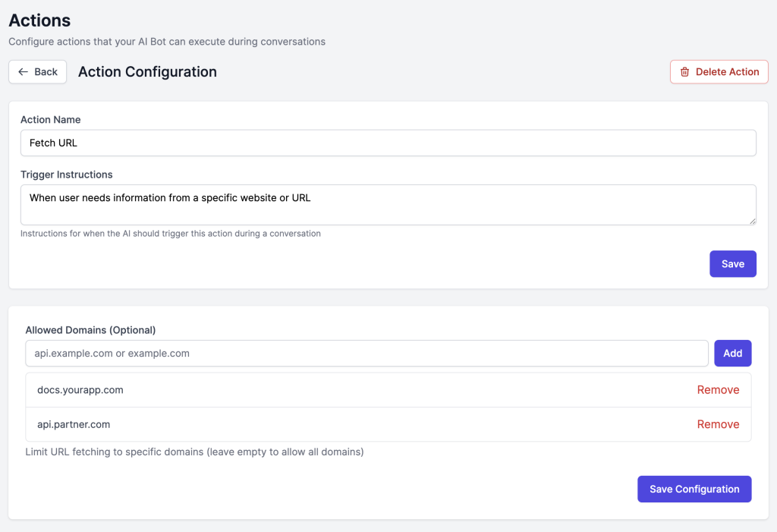This screenshot has height=532, width=777.
Task: Select the docs.yourapp.com domain entry text
Action: coord(80,390)
